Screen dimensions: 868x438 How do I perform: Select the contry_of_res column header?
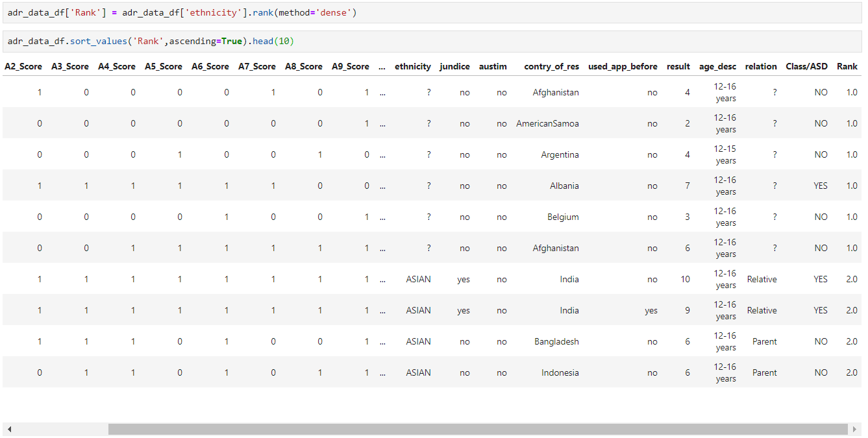tap(551, 66)
